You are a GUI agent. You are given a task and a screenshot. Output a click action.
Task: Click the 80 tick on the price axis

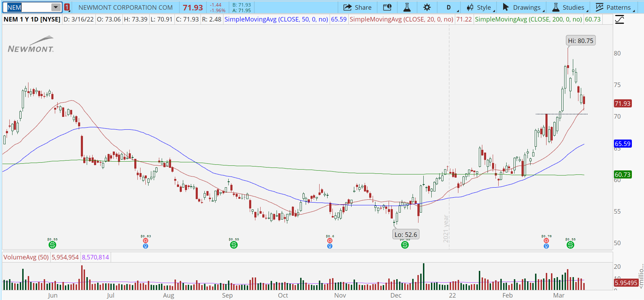617,53
